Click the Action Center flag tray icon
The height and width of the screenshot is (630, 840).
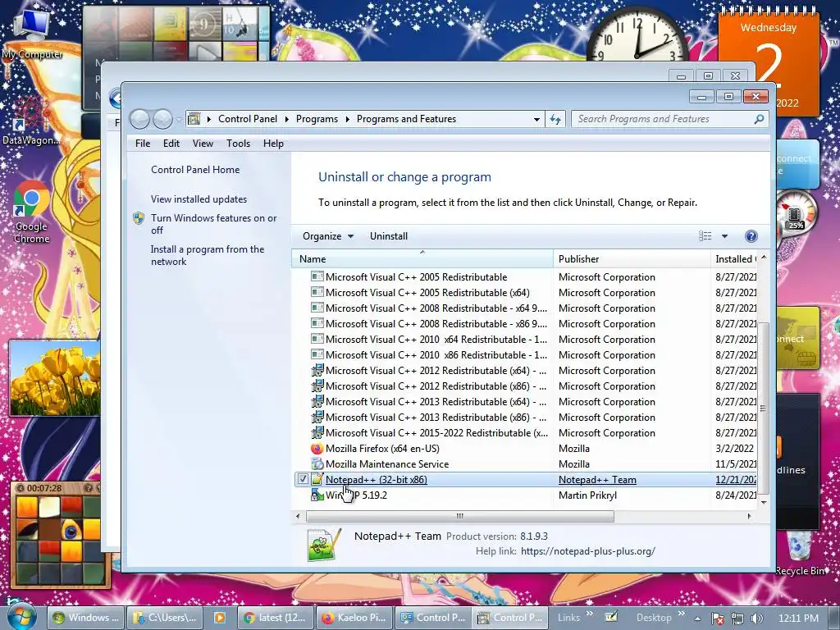click(717, 619)
